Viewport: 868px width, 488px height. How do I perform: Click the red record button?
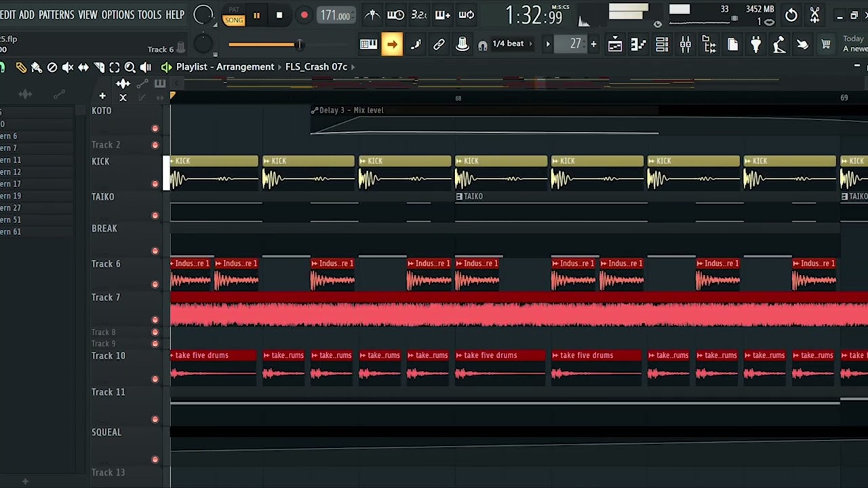pos(304,15)
